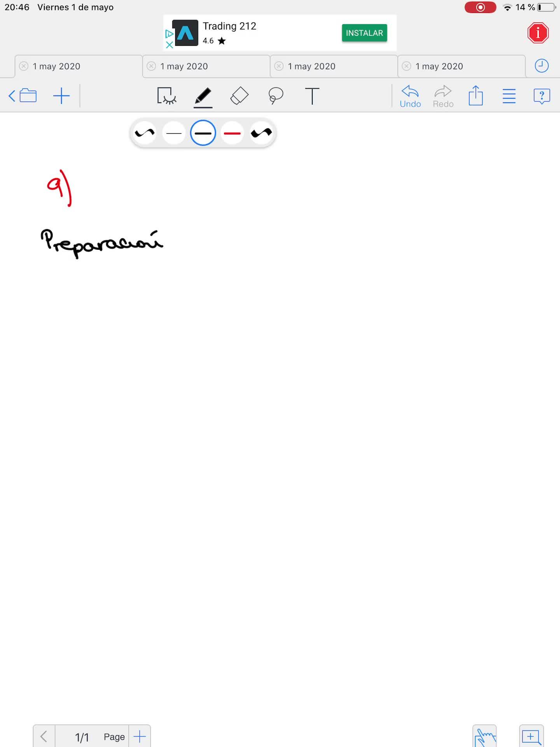Tap the 20:46 clock in the status bar
Screen dimensions: 560x747
(17, 7)
